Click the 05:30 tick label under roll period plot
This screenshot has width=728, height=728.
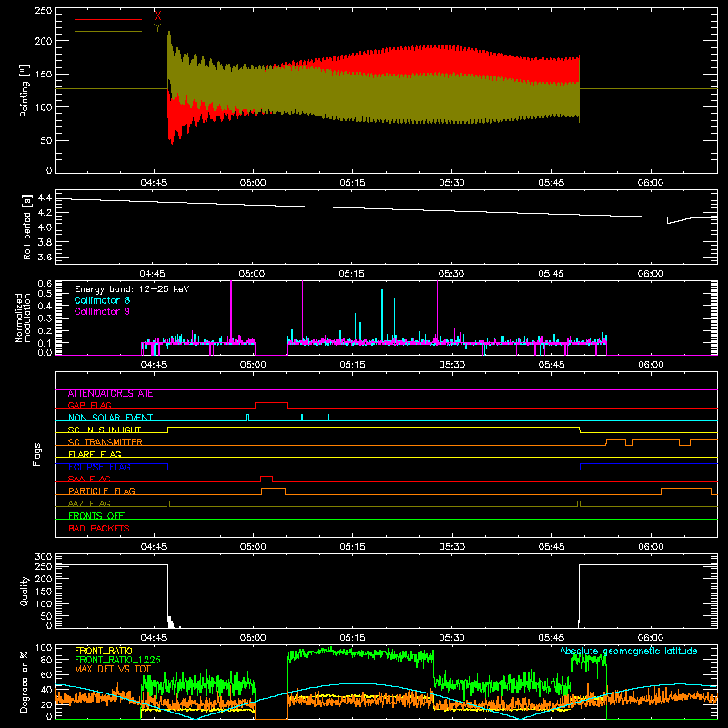click(x=451, y=274)
